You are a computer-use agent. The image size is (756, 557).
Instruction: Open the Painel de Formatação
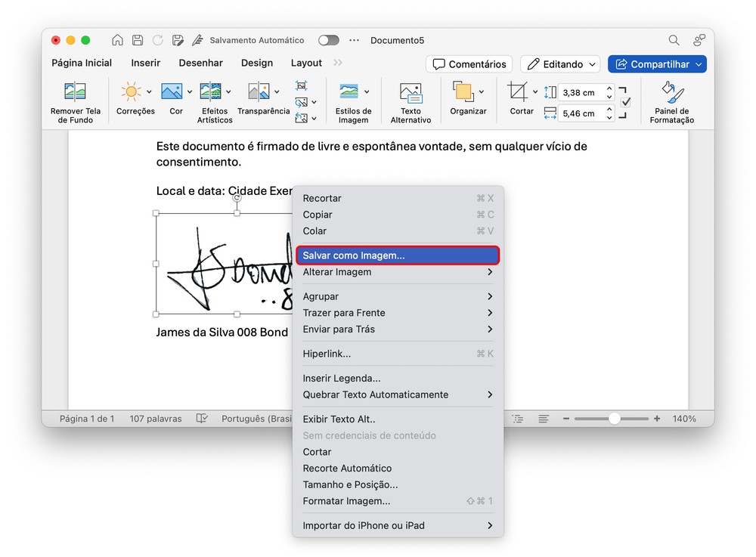click(x=674, y=92)
